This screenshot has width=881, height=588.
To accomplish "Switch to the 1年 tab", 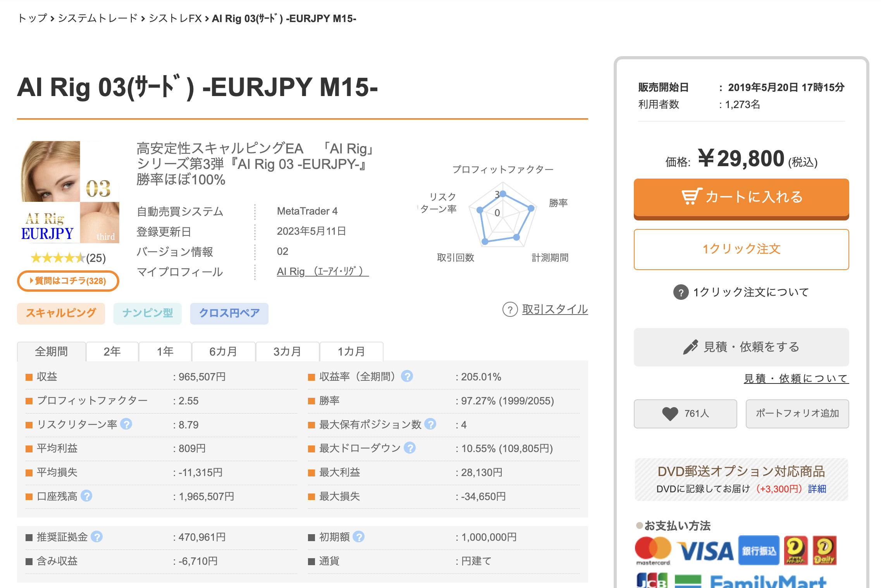I will pyautogui.click(x=165, y=352).
